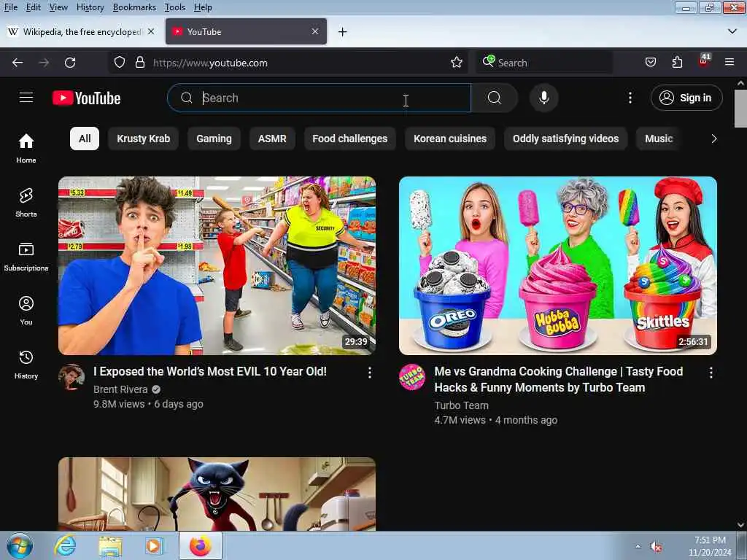
Task: Open the 'I Exposed the World's Most EVIL' title
Action: tap(210, 371)
